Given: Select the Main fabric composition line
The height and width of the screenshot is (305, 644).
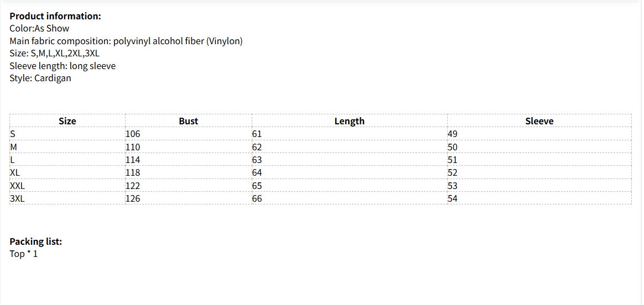Looking at the screenshot, I should point(126,41).
